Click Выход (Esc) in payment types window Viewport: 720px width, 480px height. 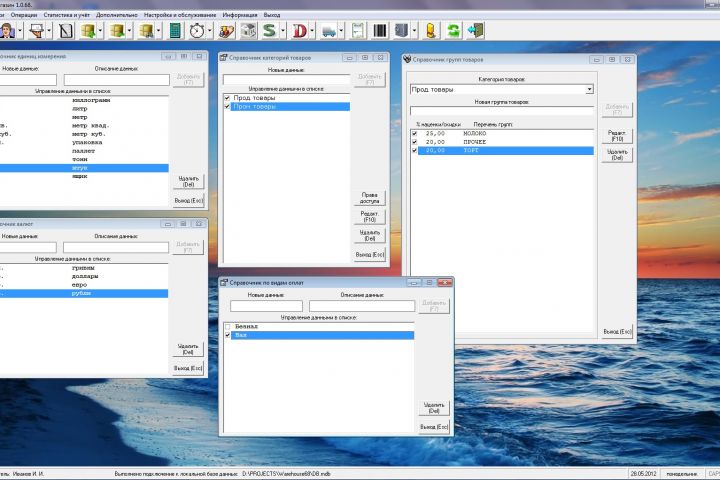(434, 427)
